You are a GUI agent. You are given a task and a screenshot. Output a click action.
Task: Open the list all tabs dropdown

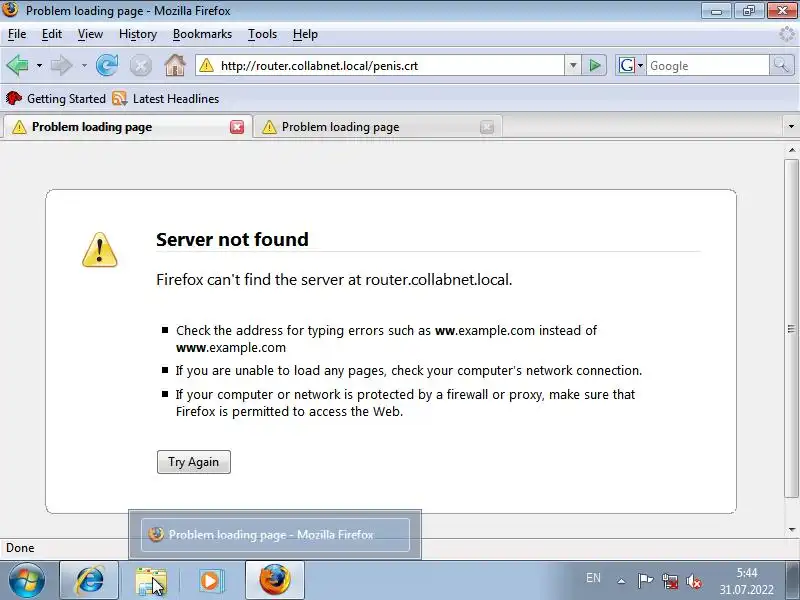pyautogui.click(x=791, y=127)
